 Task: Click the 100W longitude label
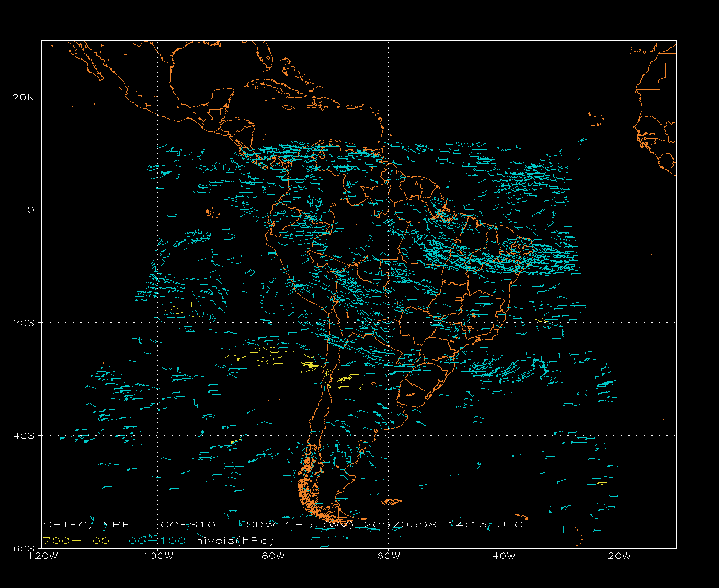pyautogui.click(x=158, y=556)
